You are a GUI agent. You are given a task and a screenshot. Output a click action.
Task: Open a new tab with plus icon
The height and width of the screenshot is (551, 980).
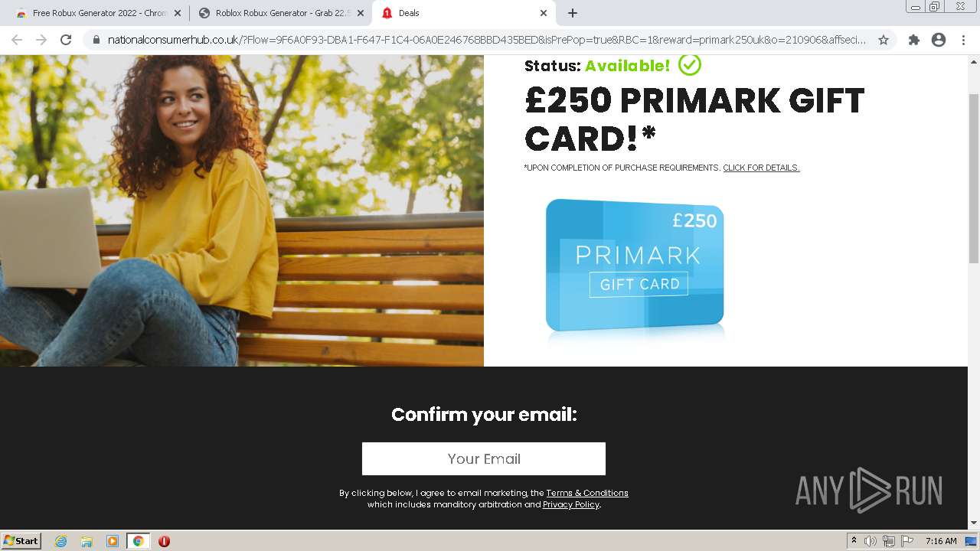tap(573, 13)
